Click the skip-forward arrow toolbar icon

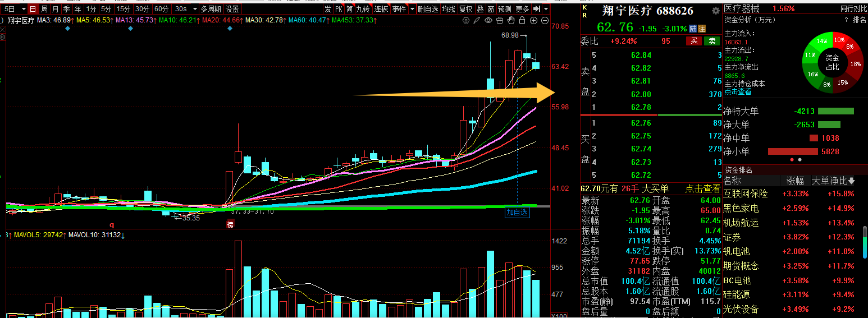point(537,9)
